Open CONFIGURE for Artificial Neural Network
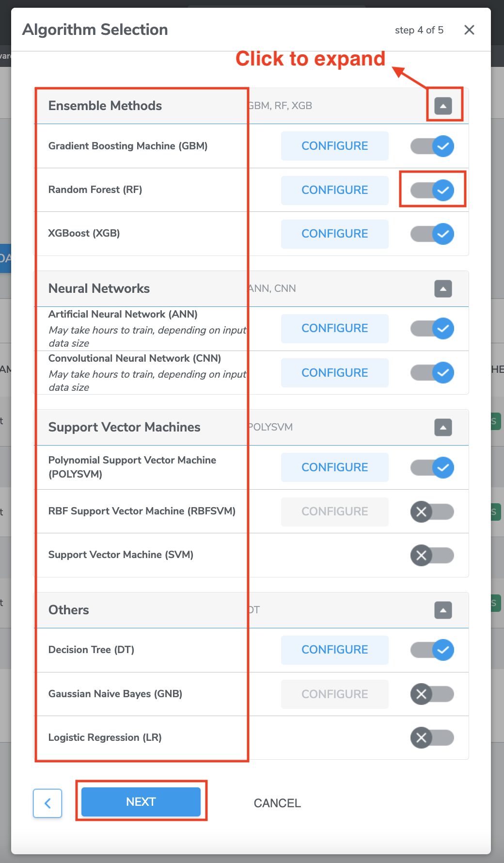This screenshot has height=863, width=504. pyautogui.click(x=335, y=328)
